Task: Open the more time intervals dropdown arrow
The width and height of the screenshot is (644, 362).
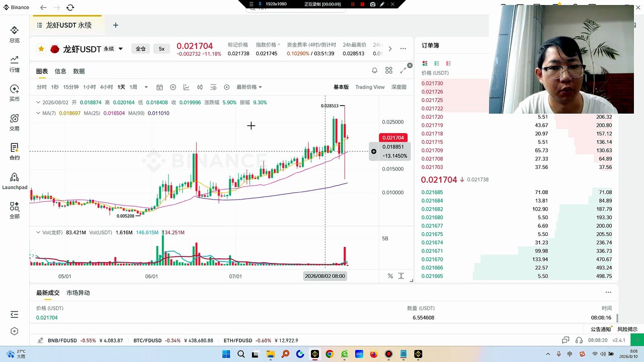Action: [x=146, y=87]
